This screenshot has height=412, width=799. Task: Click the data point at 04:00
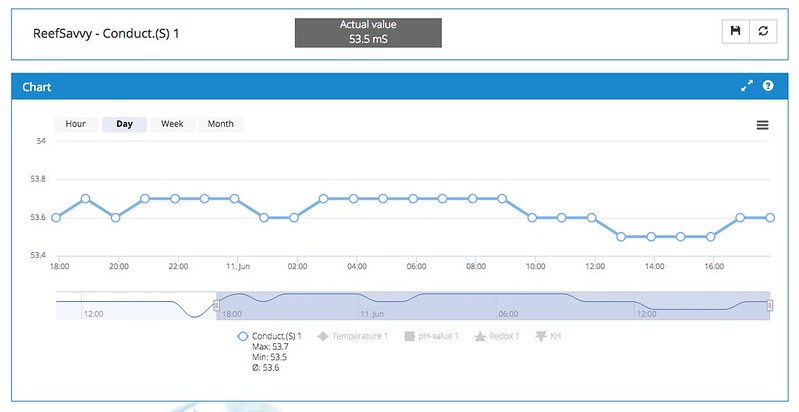coord(353,199)
